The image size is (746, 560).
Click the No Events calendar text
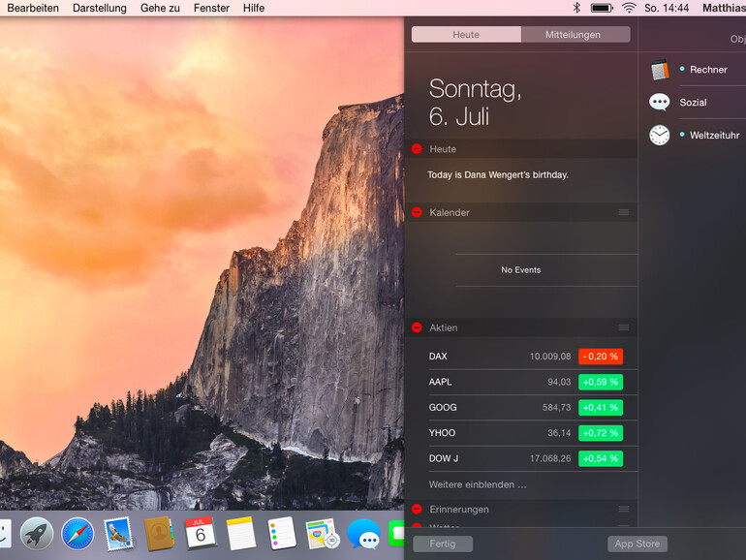[521, 269]
